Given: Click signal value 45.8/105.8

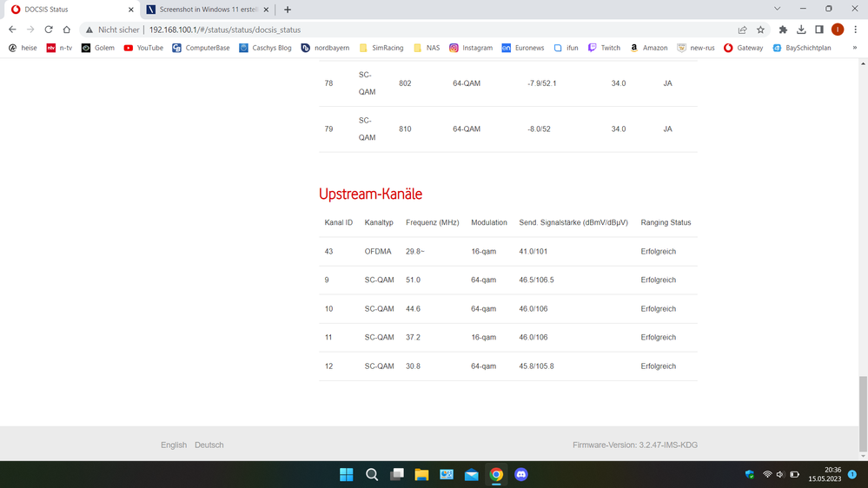Looking at the screenshot, I should pyautogui.click(x=536, y=366).
